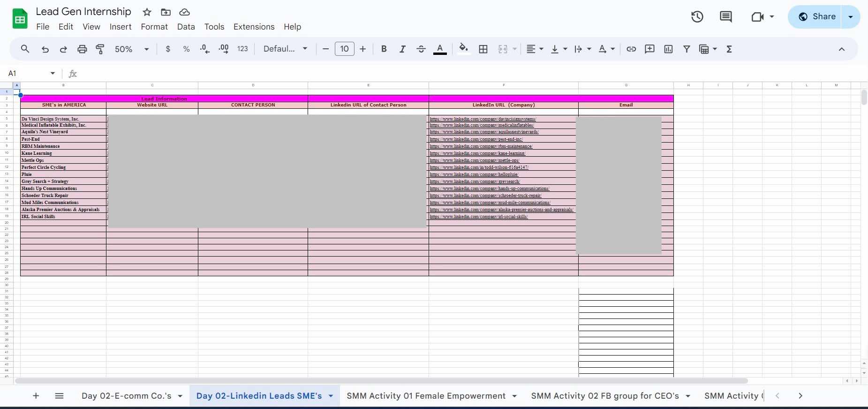Increase decimal places
Screen dimensions: 868x409
[x=224, y=49]
